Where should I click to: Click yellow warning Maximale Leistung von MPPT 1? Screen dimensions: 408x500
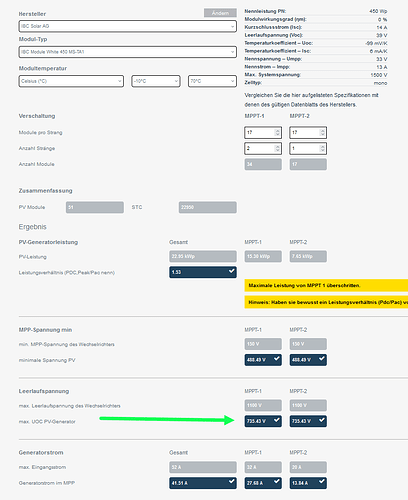pyautogui.click(x=326, y=285)
